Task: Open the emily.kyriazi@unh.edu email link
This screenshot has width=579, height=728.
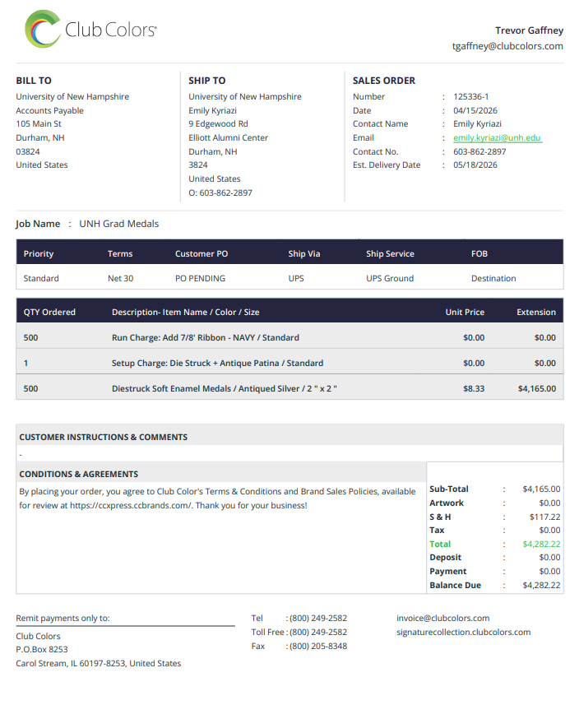Action: [498, 138]
